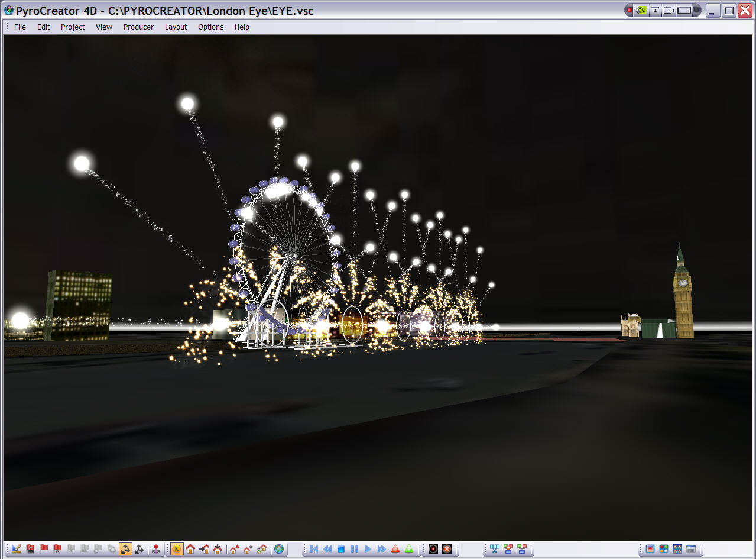Click the red X cancel recording button
Image resolution: width=756 pixels, height=559 pixels.
[447, 549]
